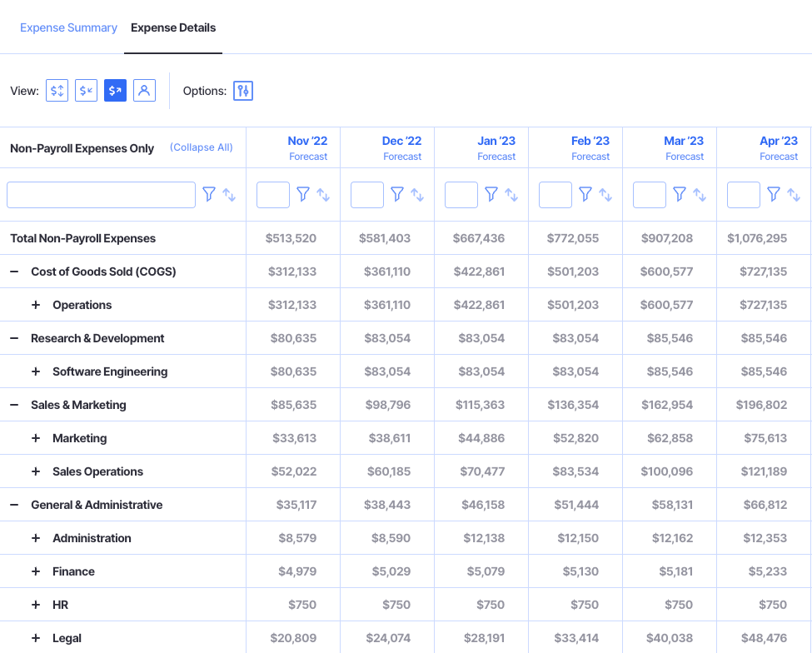Click the filter funnel under Nov '22
This screenshot has width=812, height=653.
[x=303, y=193]
